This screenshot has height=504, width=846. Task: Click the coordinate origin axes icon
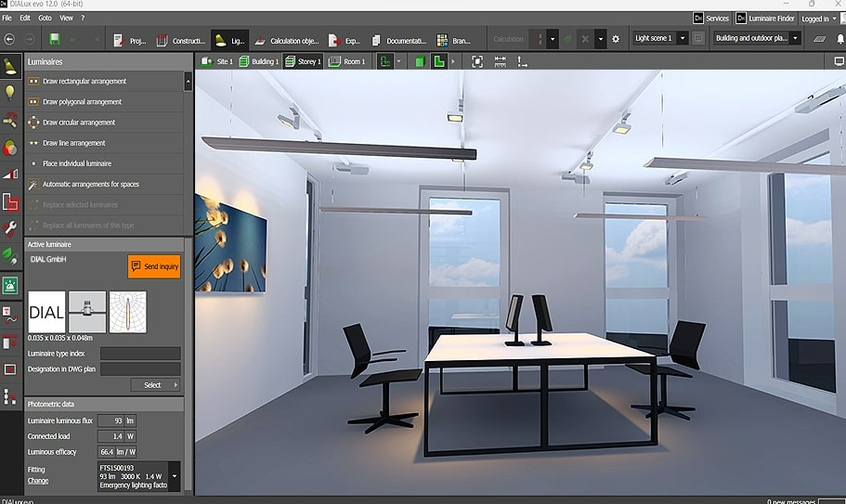[x=522, y=61]
